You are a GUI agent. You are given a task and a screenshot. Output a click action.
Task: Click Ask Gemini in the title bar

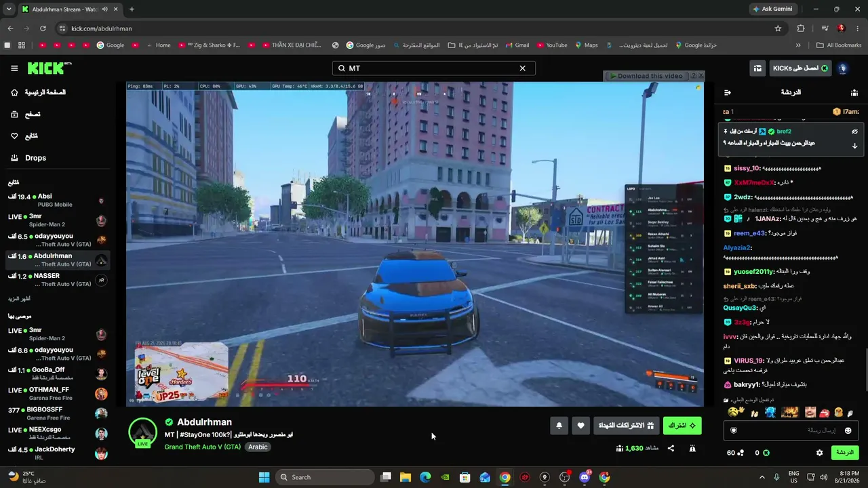coord(772,9)
